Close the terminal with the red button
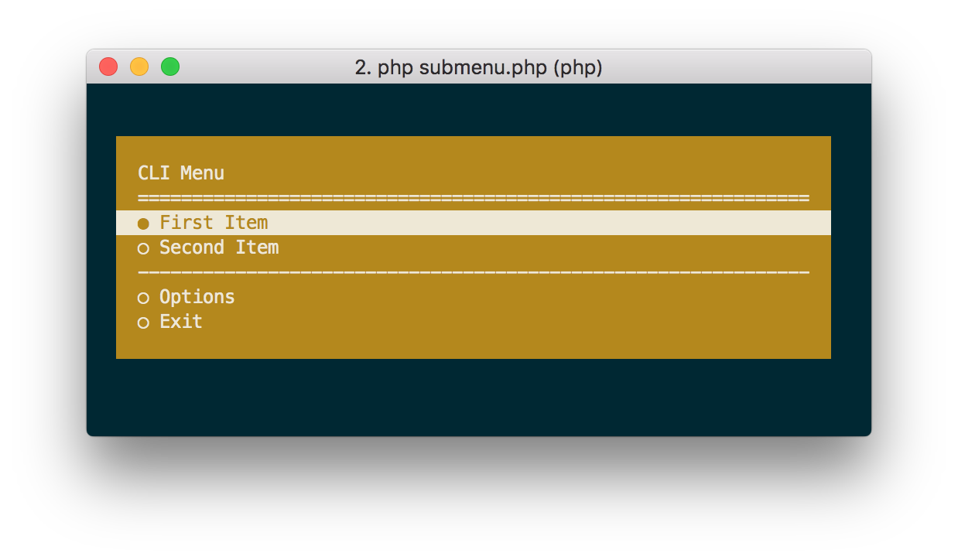Viewport: 958px width, 560px height. 108,67
